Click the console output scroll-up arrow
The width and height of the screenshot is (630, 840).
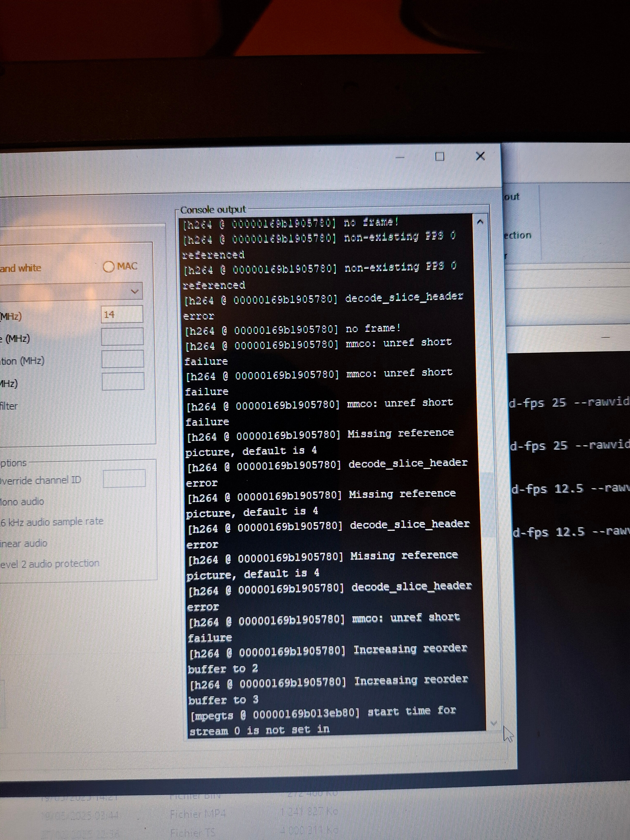480,222
